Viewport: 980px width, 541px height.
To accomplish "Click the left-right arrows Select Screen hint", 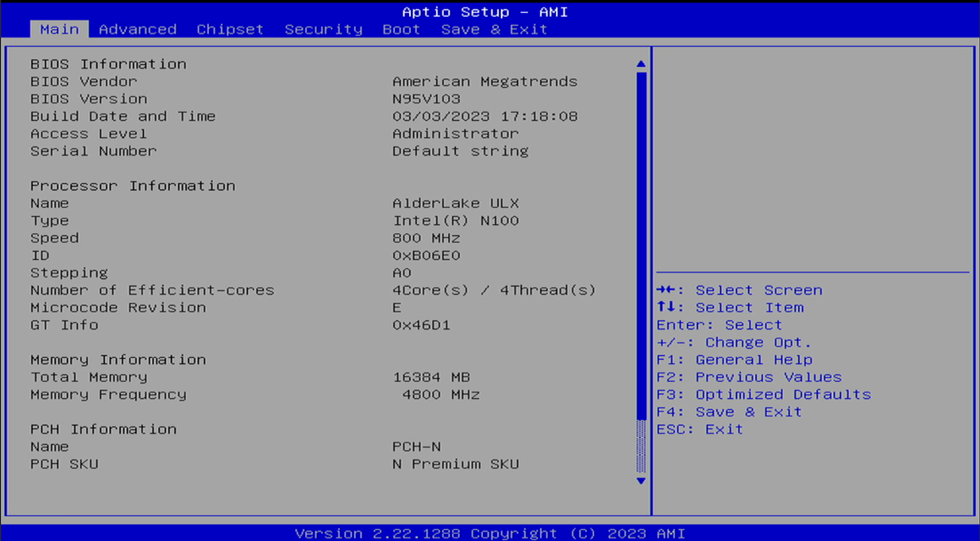I will point(739,290).
